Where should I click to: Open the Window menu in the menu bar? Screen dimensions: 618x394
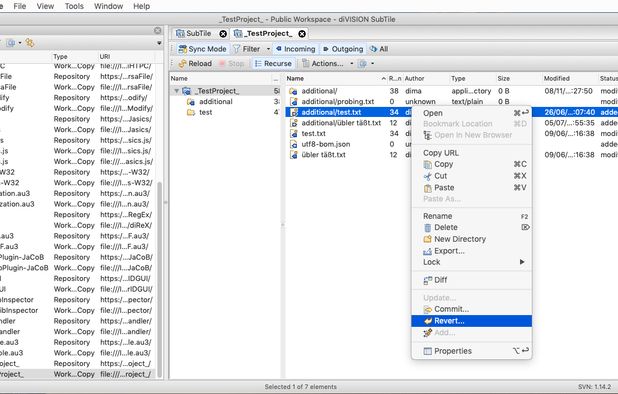(x=108, y=6)
